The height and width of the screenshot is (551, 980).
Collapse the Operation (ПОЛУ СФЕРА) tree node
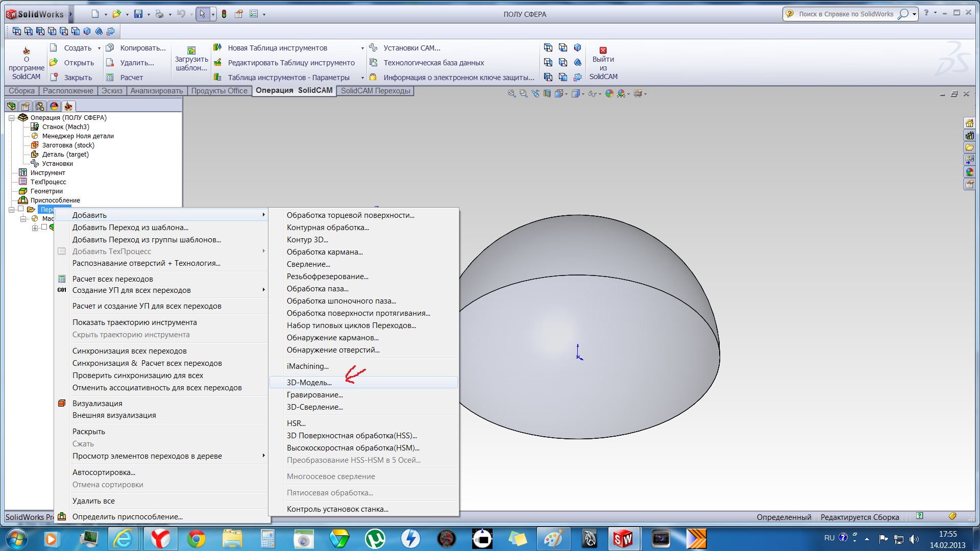(x=11, y=118)
